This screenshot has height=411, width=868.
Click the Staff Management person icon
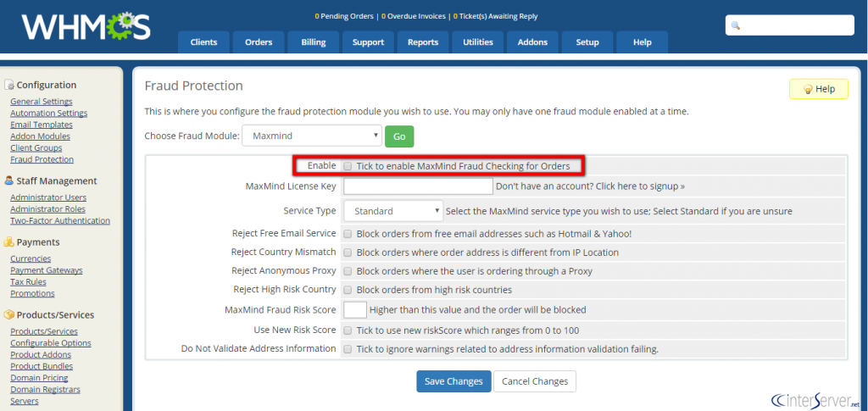coord(8,181)
